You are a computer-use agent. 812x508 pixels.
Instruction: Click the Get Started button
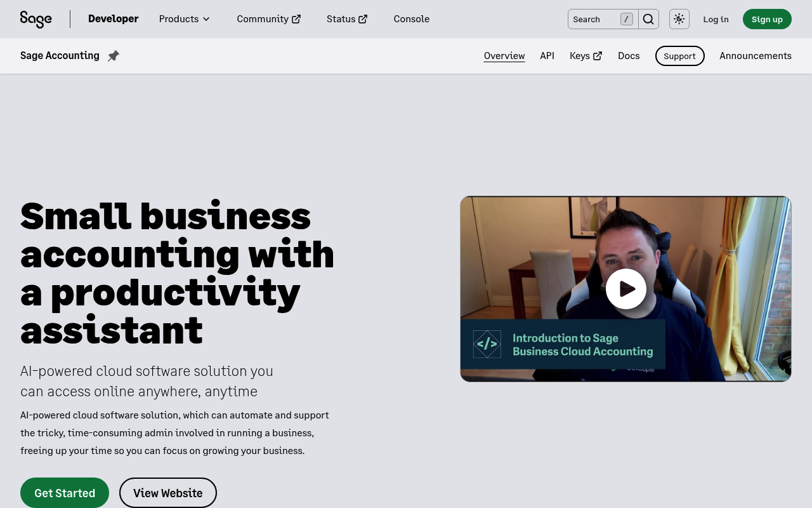coord(65,493)
